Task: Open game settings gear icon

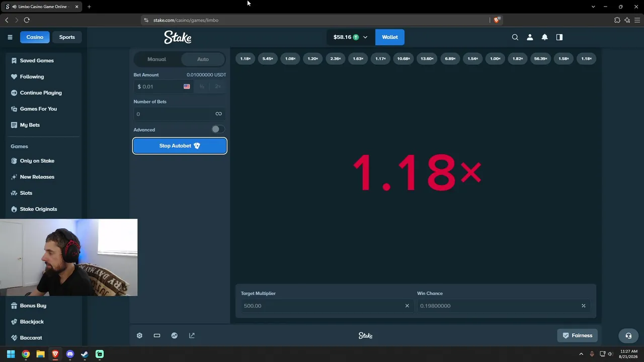Action: 139,335
